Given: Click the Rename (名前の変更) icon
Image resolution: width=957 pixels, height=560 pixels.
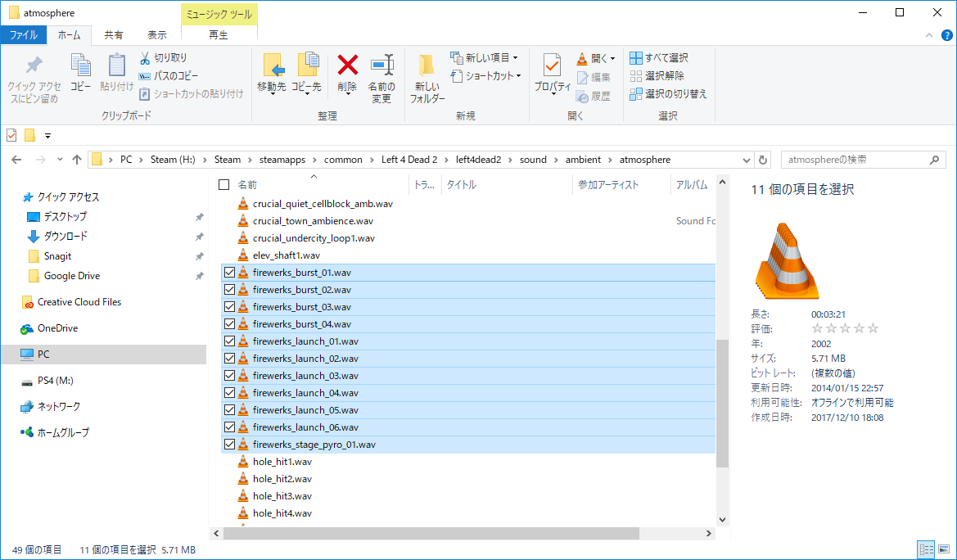Looking at the screenshot, I should 382,65.
